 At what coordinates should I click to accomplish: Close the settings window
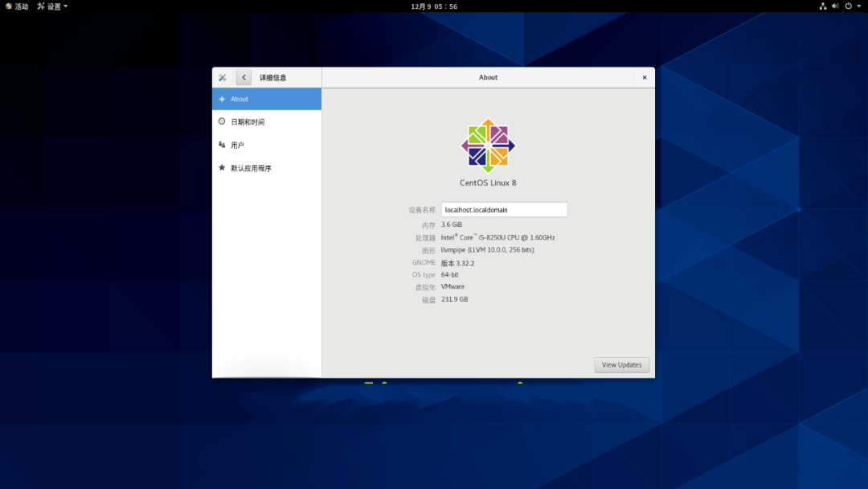pyautogui.click(x=645, y=77)
